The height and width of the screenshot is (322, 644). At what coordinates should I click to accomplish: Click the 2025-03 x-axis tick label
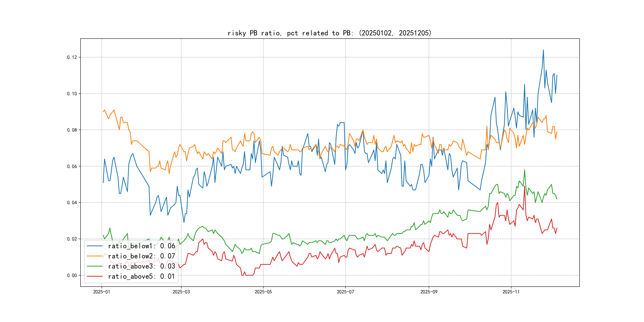[x=181, y=292]
